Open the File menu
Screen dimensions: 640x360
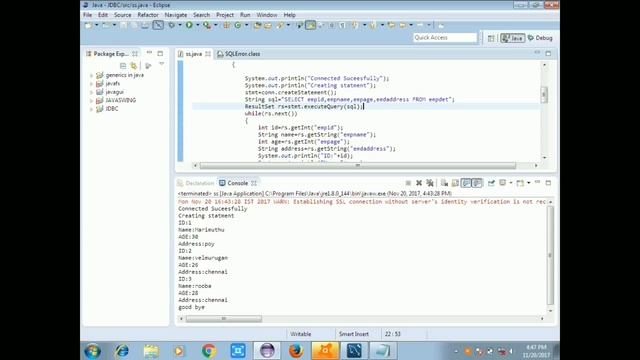(87, 15)
